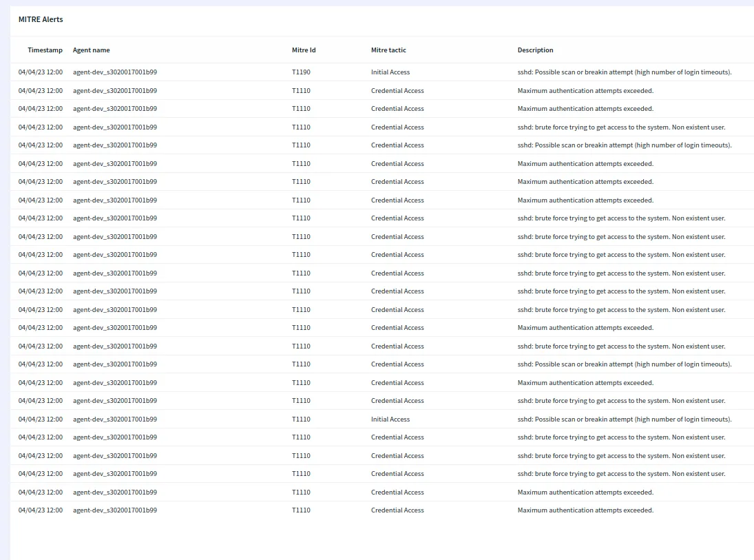The image size is (754, 560).
Task: Click the last row's Maximum authentication description
Action: click(585, 510)
